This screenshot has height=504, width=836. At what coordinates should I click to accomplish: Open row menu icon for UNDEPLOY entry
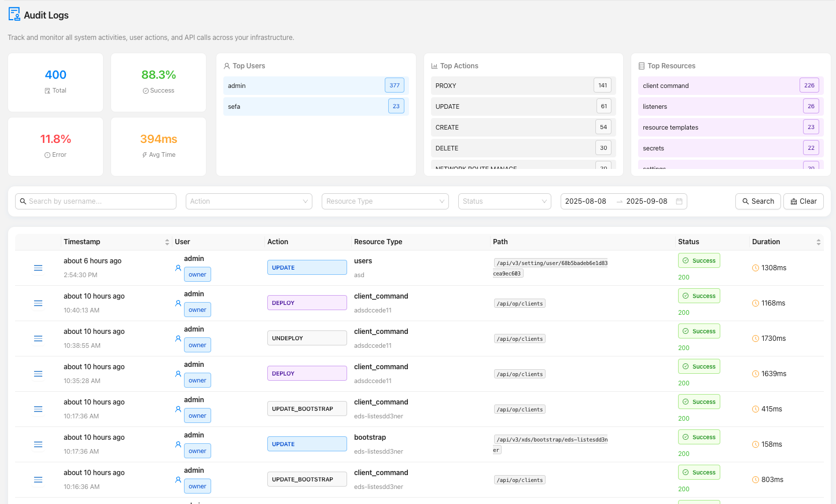coord(38,339)
